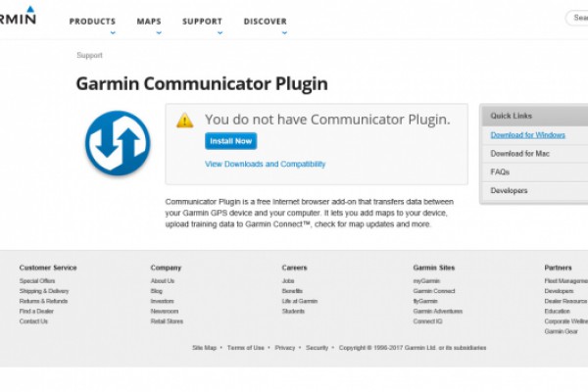
Task: Click the Customer Service footer heading
Action: click(x=48, y=268)
